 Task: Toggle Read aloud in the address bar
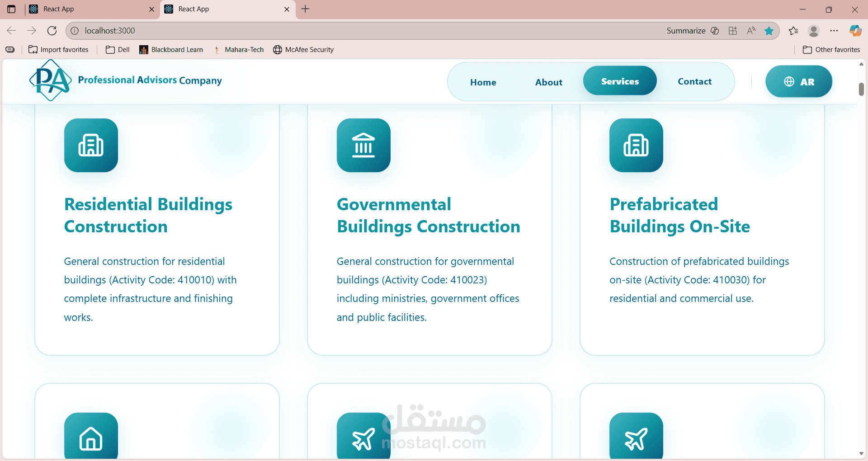point(751,31)
